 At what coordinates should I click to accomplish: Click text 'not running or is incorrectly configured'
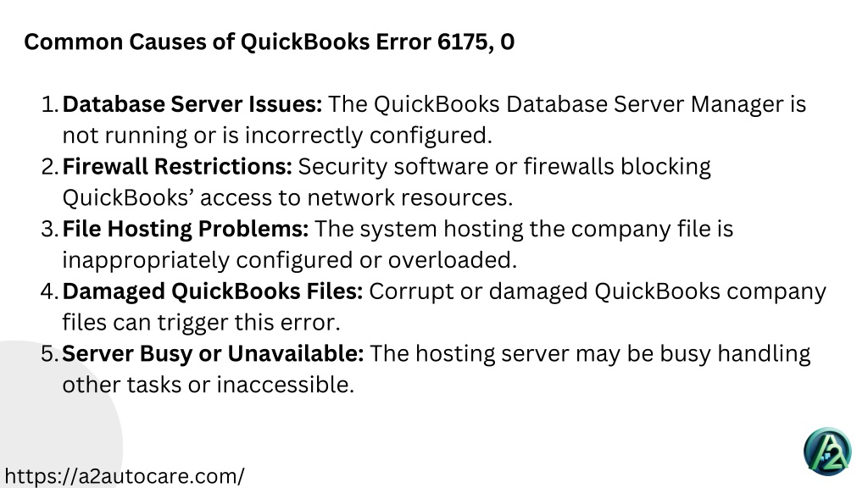click(x=277, y=136)
